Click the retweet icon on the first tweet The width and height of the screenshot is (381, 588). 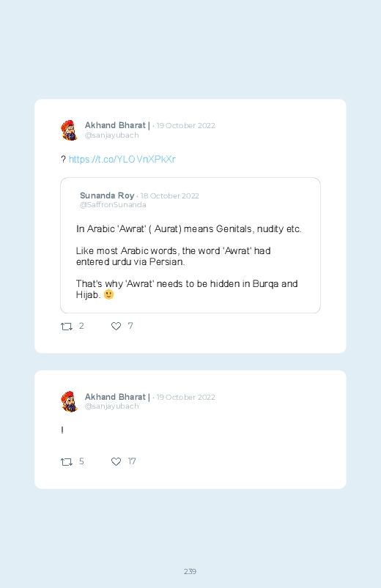pos(67,327)
